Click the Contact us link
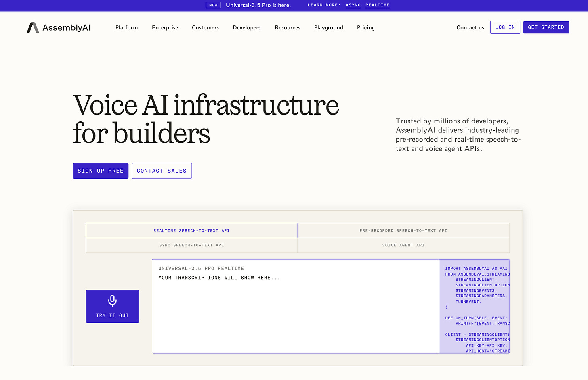This screenshot has width=588, height=380. (470, 27)
